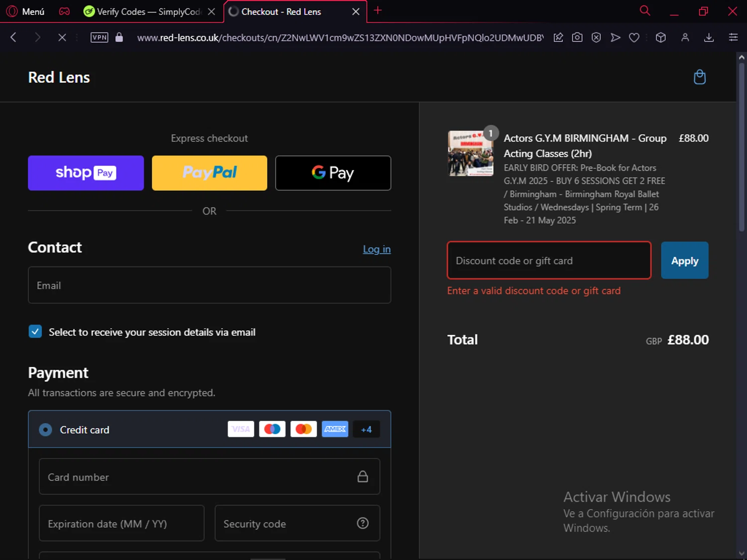
Task: Pay with Shop Pay button
Action: click(86, 173)
